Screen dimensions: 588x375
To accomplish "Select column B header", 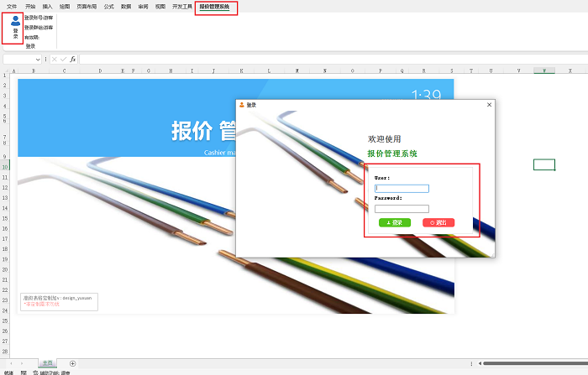I will (x=34, y=70).
